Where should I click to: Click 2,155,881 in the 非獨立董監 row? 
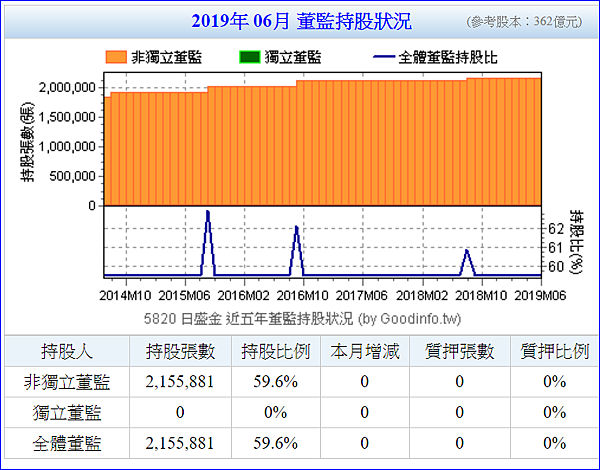[x=180, y=382]
